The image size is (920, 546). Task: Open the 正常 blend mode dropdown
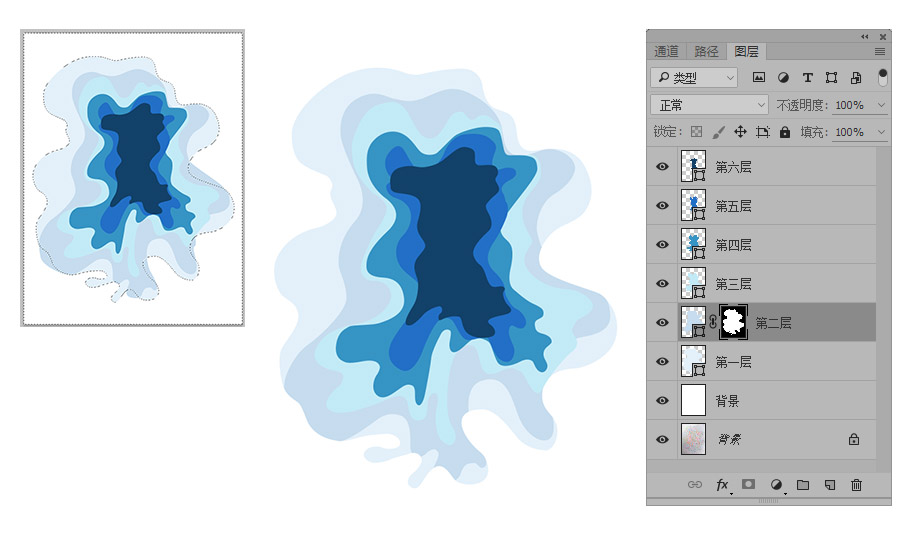coord(709,105)
